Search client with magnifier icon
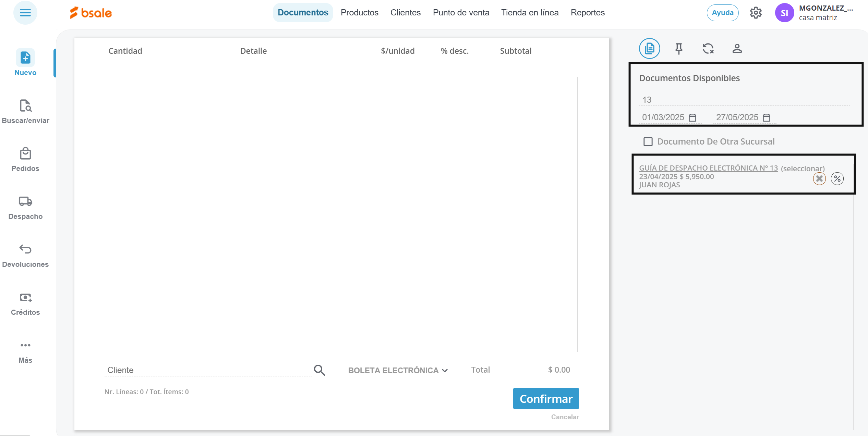Screen dimensions: 868x436 [319, 370]
